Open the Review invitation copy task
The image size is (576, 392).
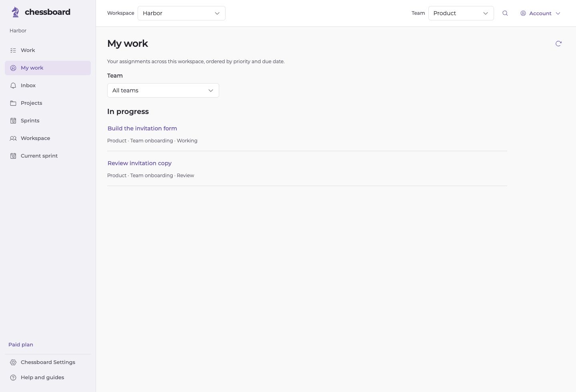click(140, 163)
